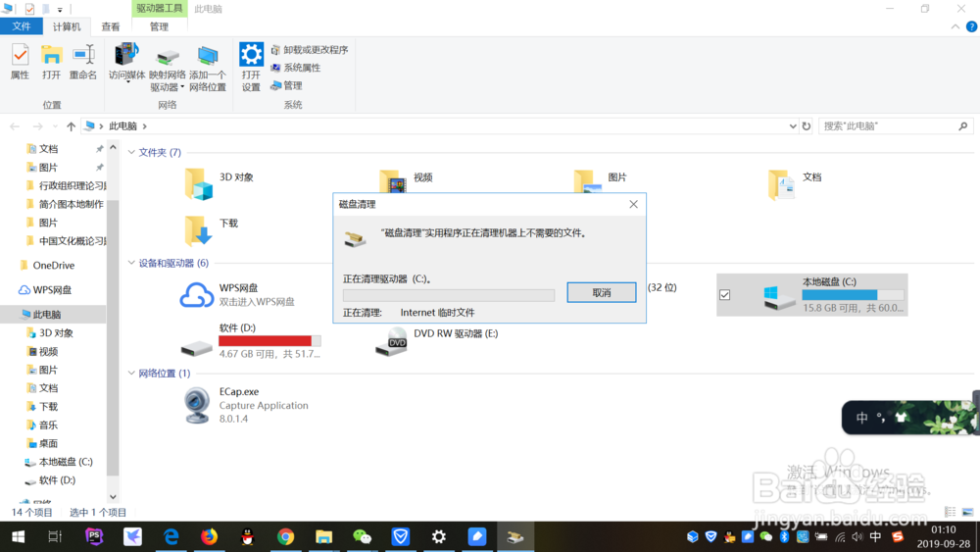The width and height of the screenshot is (980, 552).
Task: Switch to large icons view in status bar
Action: pyautogui.click(x=967, y=512)
